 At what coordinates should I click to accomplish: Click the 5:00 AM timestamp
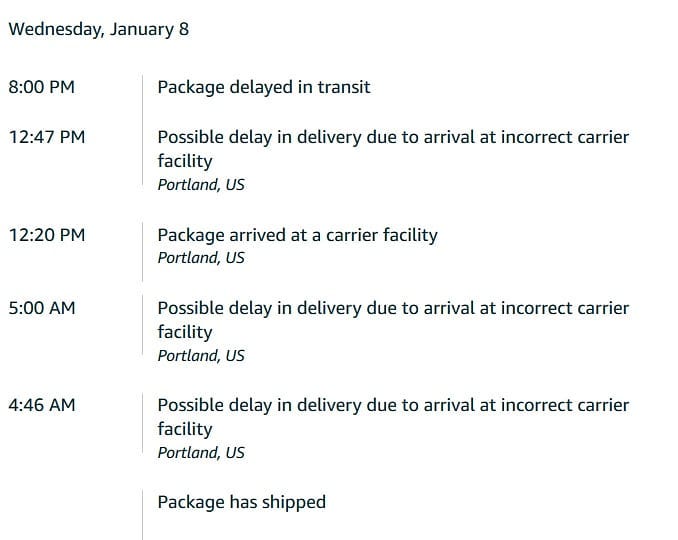tap(41, 308)
